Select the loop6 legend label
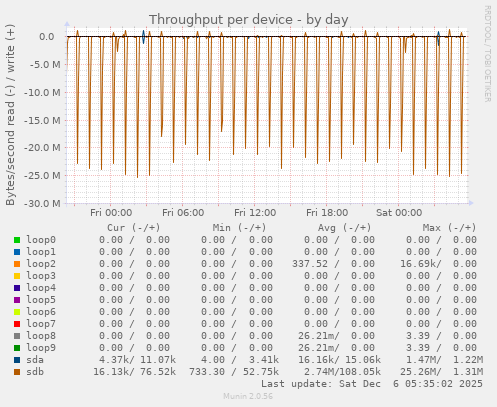Viewport: 497px width, 407px height. tap(41, 312)
